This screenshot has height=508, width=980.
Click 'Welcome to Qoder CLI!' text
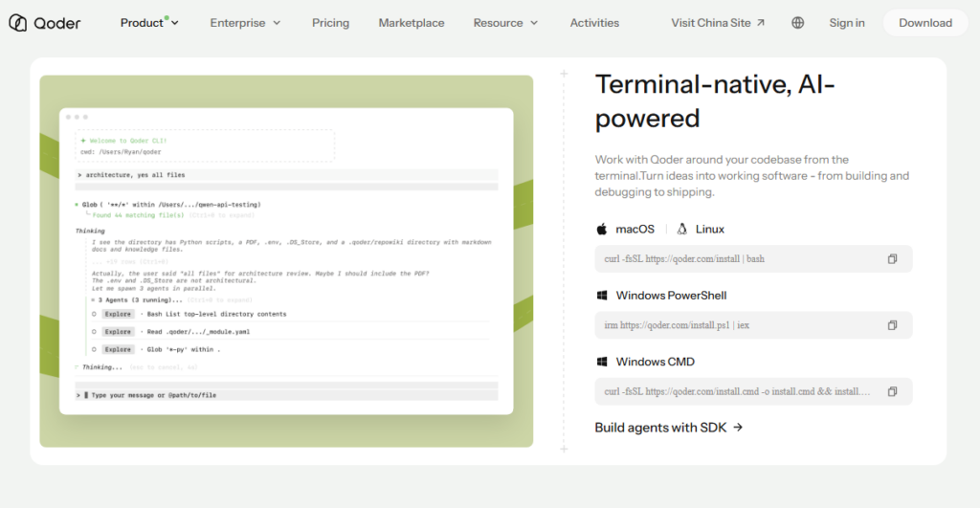128,141
